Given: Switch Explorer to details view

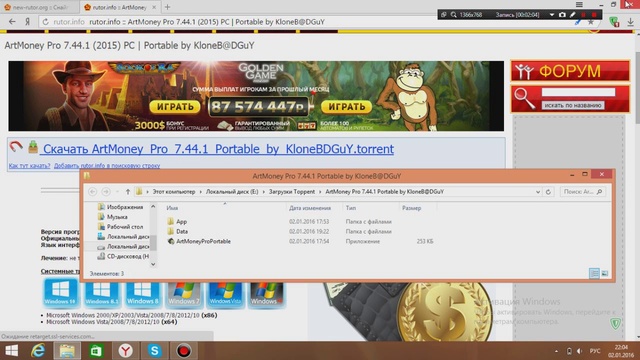Looking at the screenshot, I should [594, 273].
